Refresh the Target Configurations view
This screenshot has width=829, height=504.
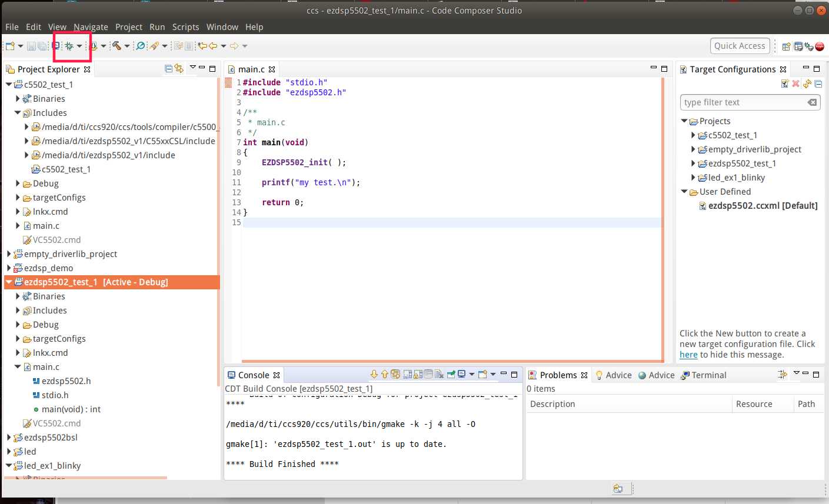[807, 84]
